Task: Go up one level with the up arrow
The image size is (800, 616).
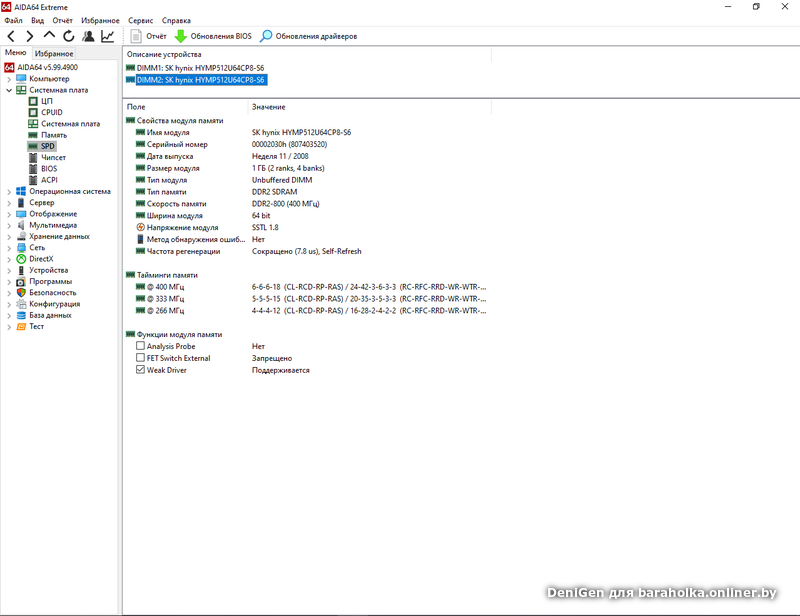Action: tap(49, 36)
